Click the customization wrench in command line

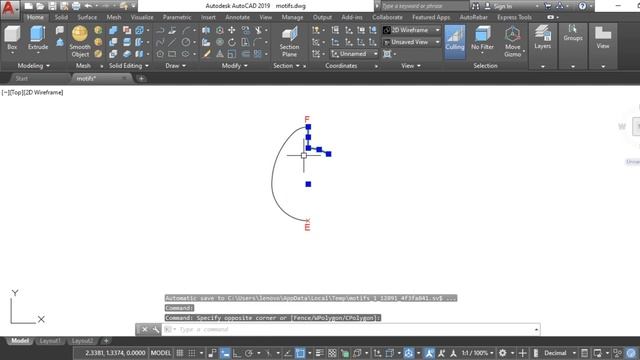156,329
